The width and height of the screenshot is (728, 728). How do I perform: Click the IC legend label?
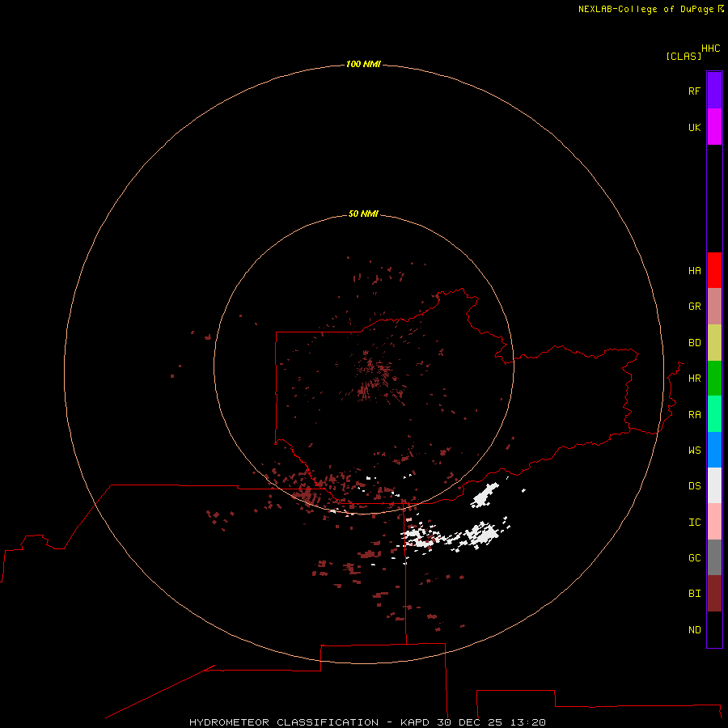[x=694, y=523]
